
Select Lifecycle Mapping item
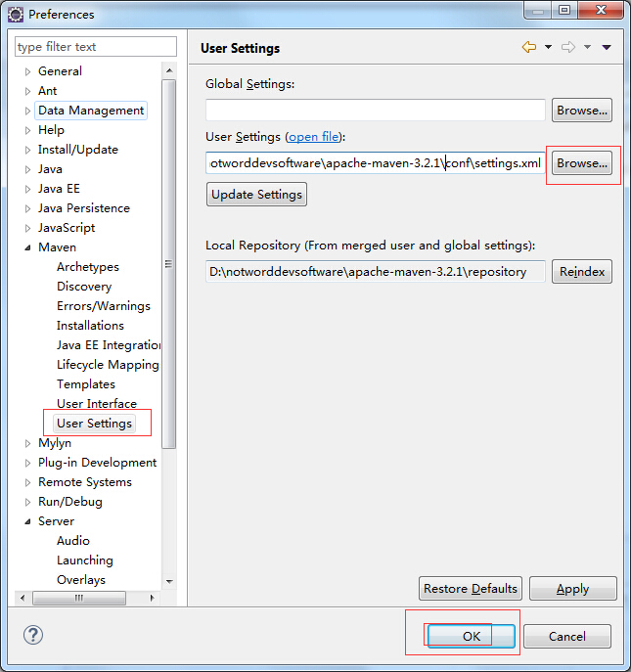(108, 365)
